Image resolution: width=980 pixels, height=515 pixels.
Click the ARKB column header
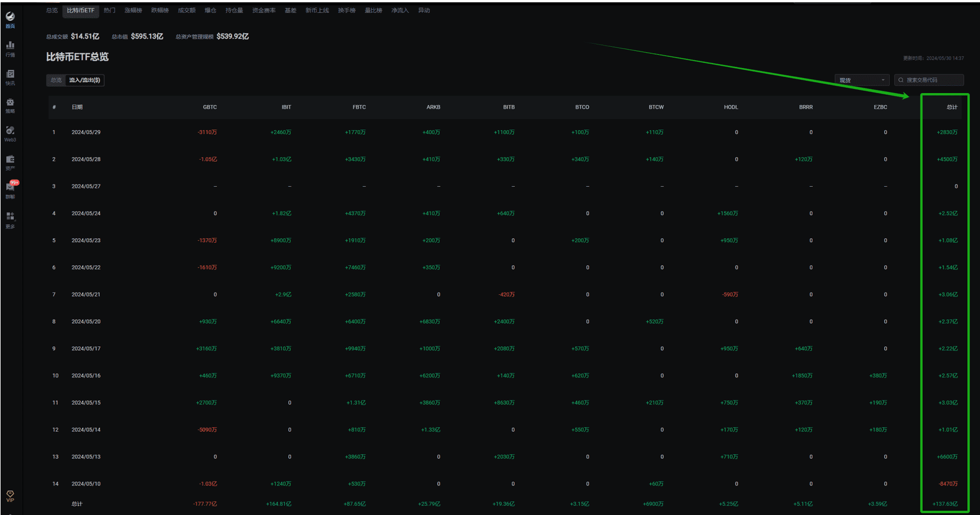[x=433, y=107]
